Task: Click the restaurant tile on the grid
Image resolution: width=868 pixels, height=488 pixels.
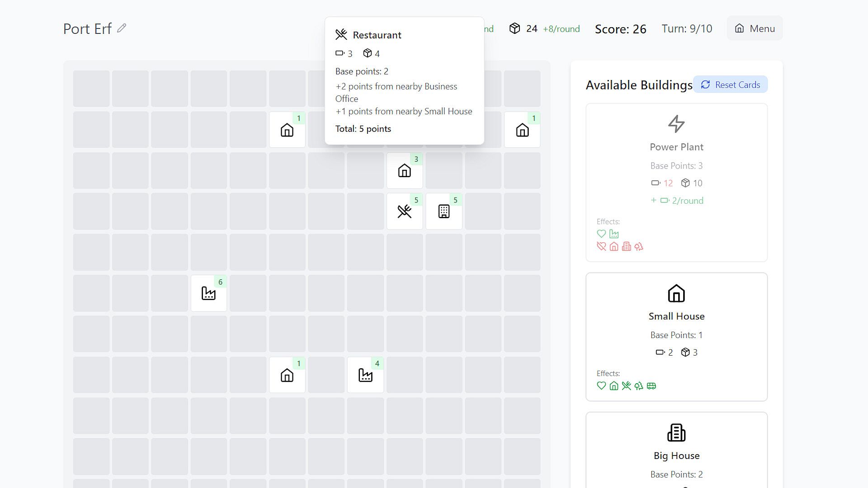Action: pos(404,211)
